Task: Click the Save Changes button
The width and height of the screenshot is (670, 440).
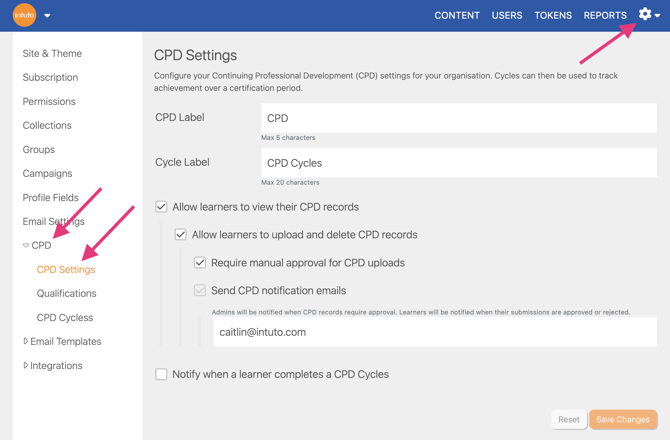Action: pos(622,420)
